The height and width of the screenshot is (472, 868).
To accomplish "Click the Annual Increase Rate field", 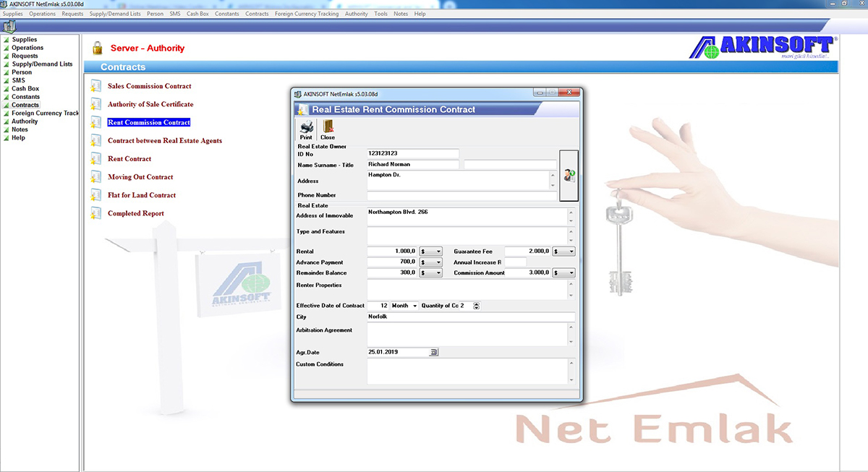I will coord(516,262).
